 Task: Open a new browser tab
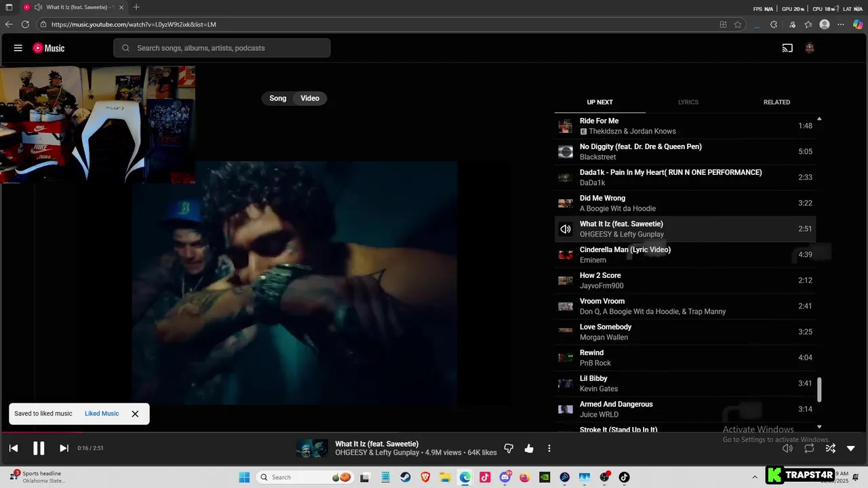136,7
